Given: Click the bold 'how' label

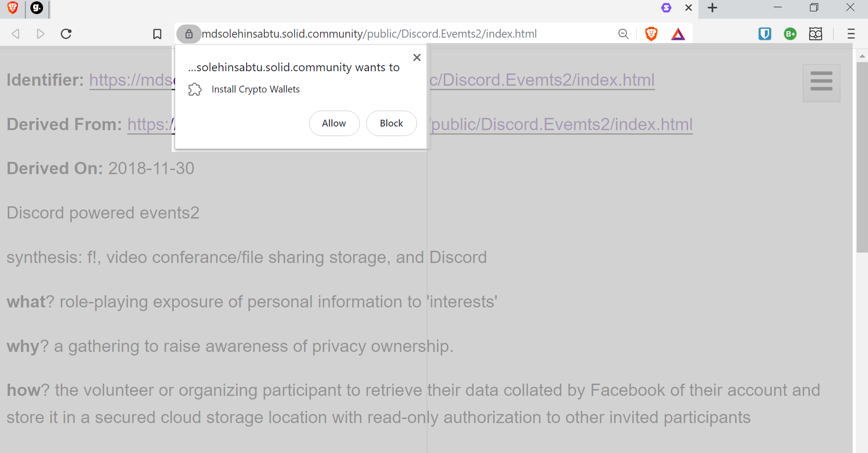Looking at the screenshot, I should (24, 390).
